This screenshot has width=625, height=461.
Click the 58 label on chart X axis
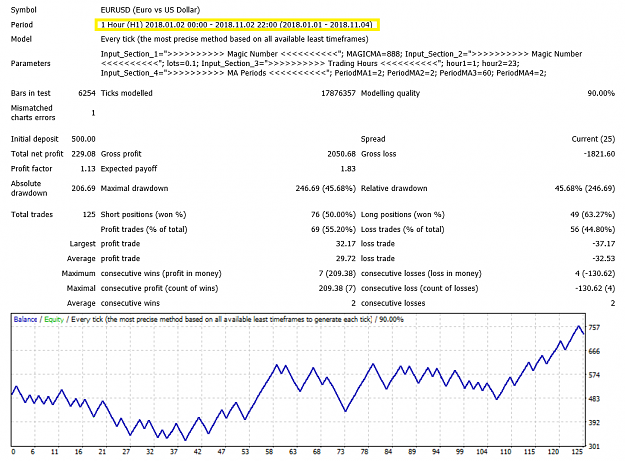click(269, 452)
